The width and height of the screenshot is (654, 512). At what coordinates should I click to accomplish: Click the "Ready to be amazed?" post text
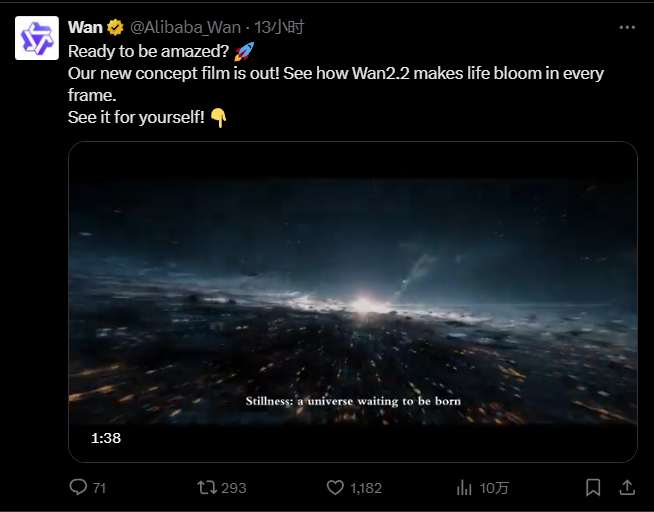[x=148, y=50]
